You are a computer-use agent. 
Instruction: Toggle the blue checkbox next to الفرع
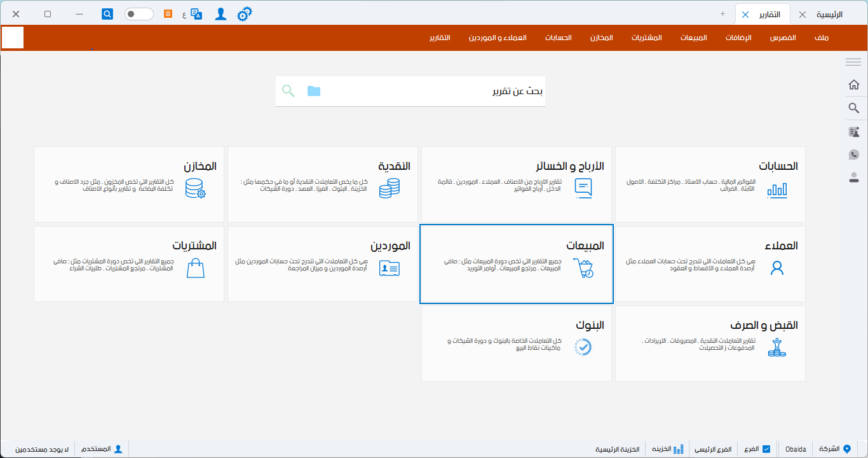pos(766,448)
